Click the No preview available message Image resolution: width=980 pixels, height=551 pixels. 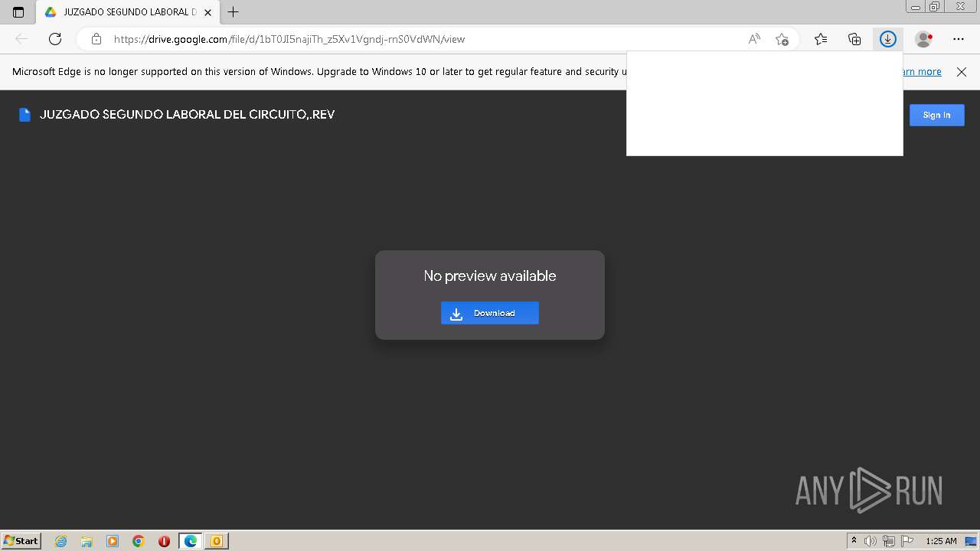(x=490, y=275)
